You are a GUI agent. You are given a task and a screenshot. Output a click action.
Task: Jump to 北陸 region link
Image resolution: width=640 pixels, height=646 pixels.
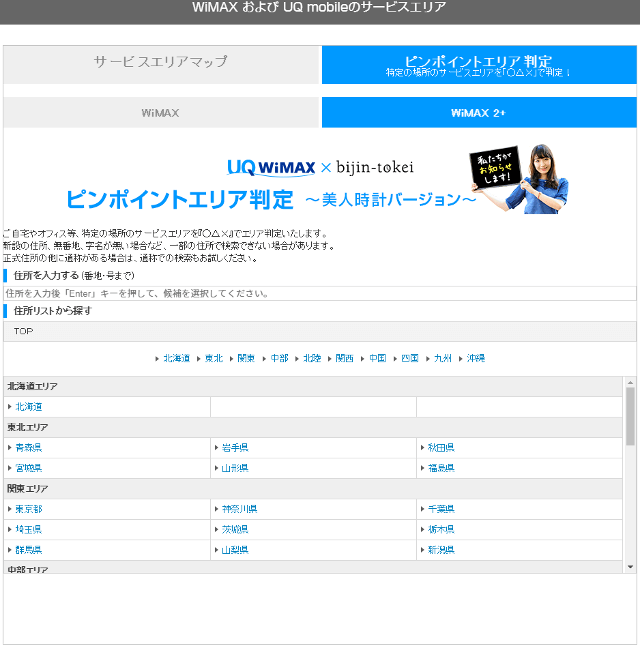tap(312, 358)
